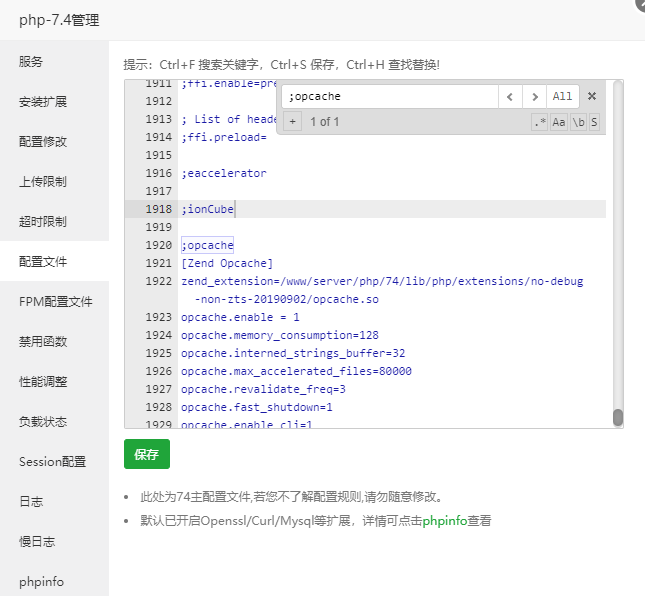This screenshot has height=596, width=645.
Task: Click the search input containing ;opcache
Action: (390, 96)
